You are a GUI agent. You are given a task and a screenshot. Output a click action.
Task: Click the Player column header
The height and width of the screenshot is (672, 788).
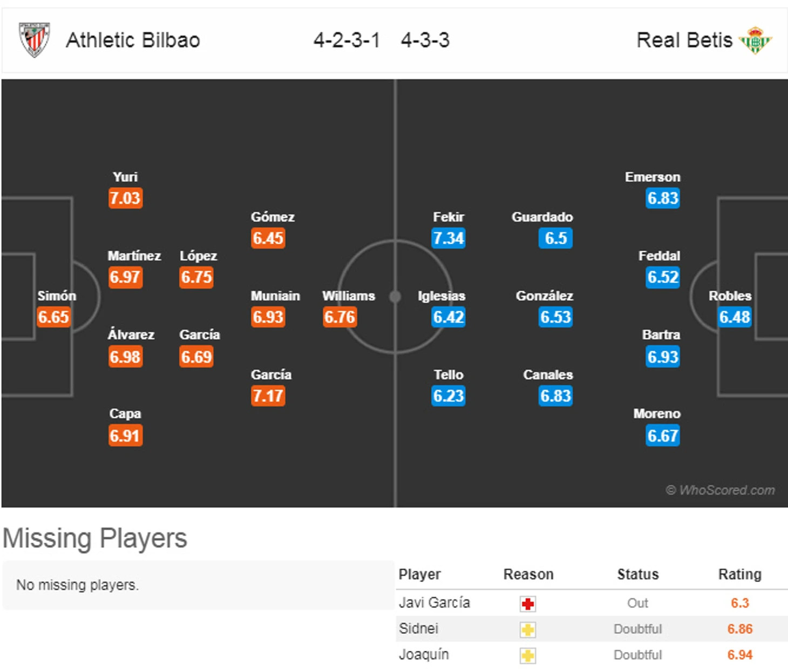(419, 574)
